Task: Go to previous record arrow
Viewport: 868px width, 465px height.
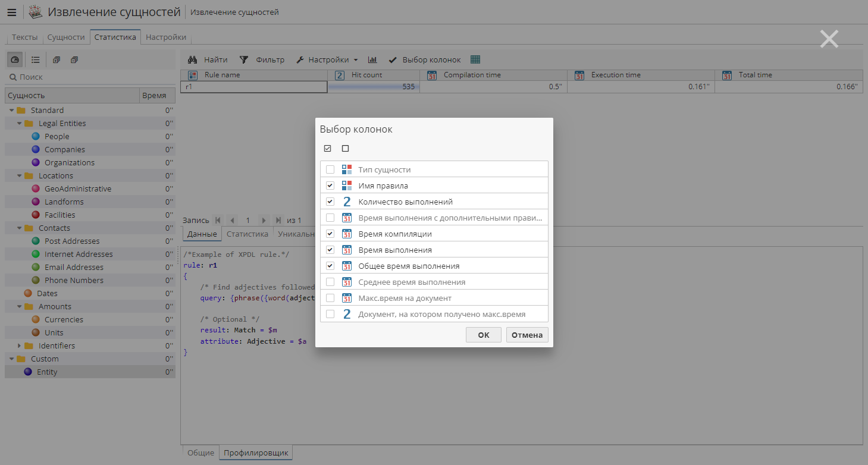Action: [x=233, y=220]
